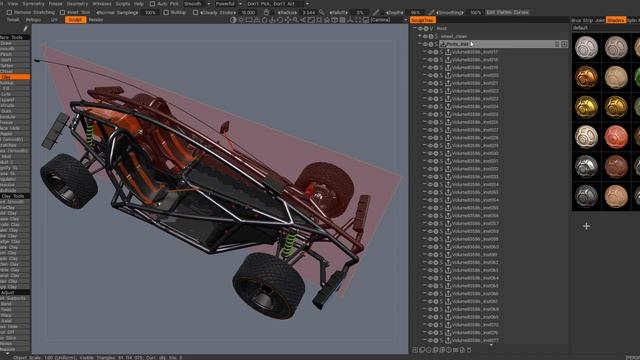Open the default shaders folder
The image size is (640, 360).
click(x=580, y=28)
